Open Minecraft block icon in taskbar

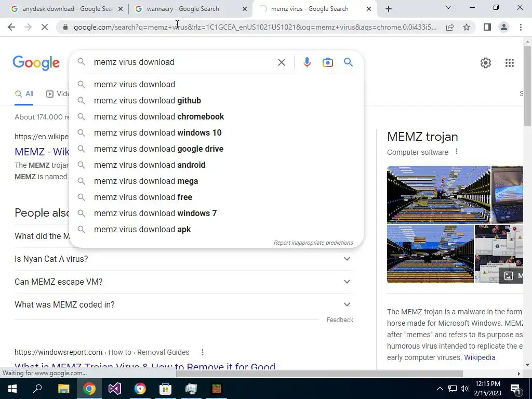coord(217,389)
